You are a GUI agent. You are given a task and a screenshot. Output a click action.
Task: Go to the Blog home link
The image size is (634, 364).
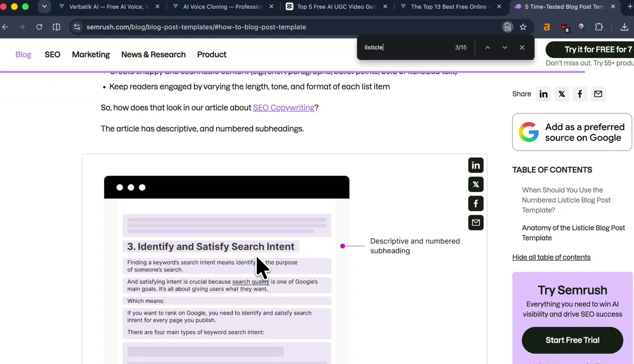tap(23, 55)
